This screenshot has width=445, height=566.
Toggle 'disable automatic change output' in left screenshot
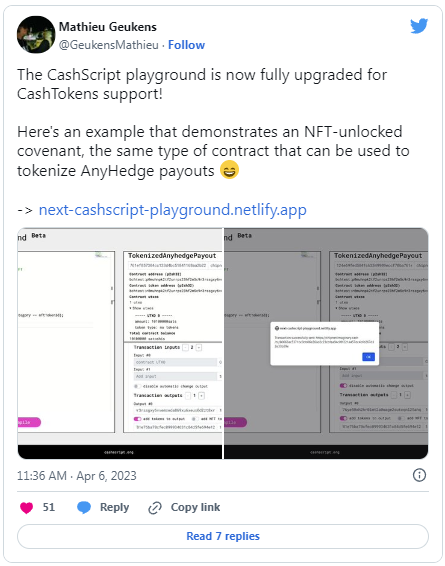point(137,386)
